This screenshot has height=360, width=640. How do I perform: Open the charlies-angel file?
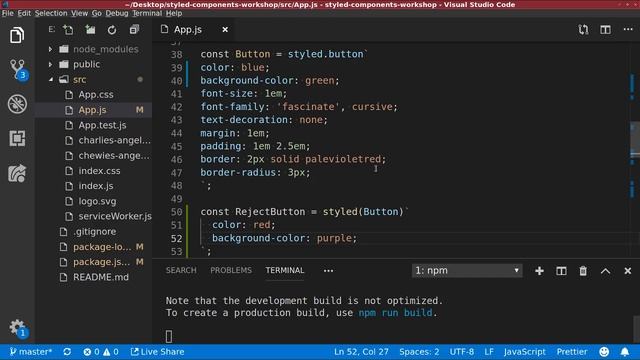[93, 140]
